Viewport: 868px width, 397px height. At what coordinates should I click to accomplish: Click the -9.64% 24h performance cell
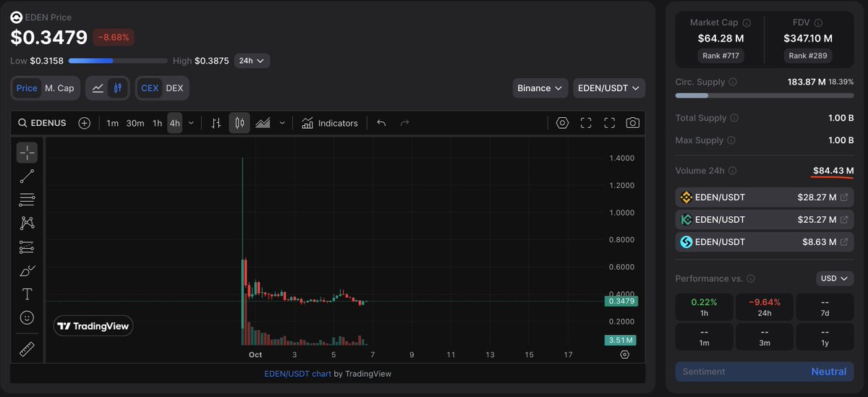pyautogui.click(x=765, y=307)
